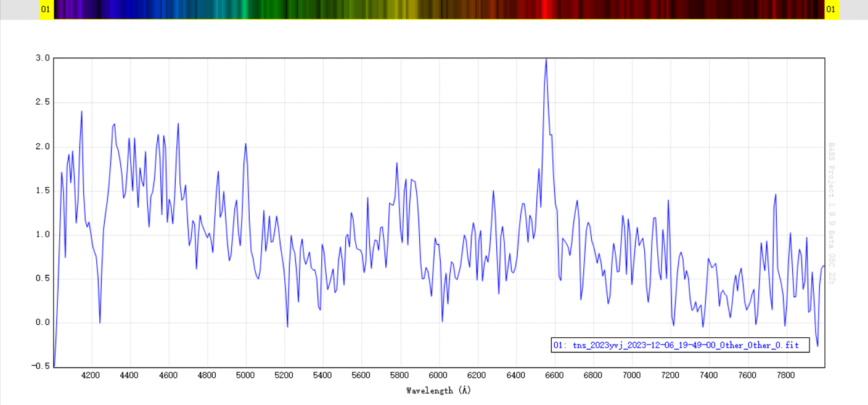This screenshot has width=868, height=405.
Task: Click the BASS Project watermark text
Action: point(831,213)
